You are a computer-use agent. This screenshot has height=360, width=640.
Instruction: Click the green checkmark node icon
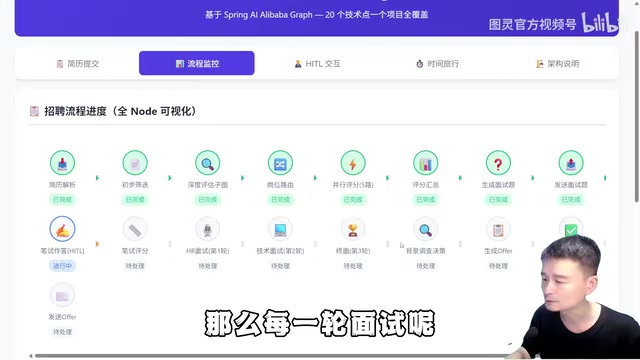tap(571, 229)
